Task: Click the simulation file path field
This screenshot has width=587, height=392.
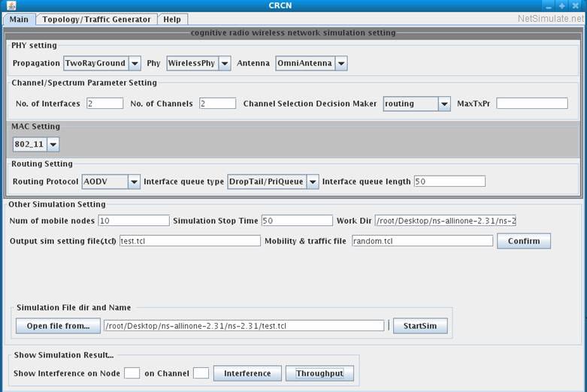Action: click(x=244, y=326)
